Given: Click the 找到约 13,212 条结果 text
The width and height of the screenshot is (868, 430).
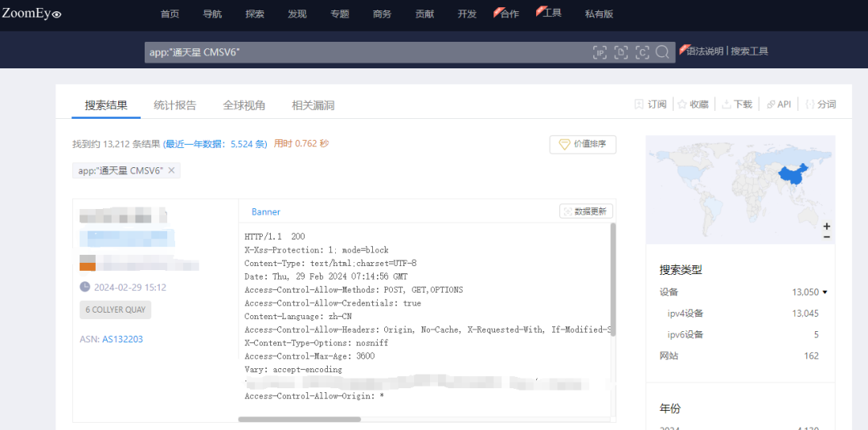Looking at the screenshot, I should pyautogui.click(x=117, y=144).
